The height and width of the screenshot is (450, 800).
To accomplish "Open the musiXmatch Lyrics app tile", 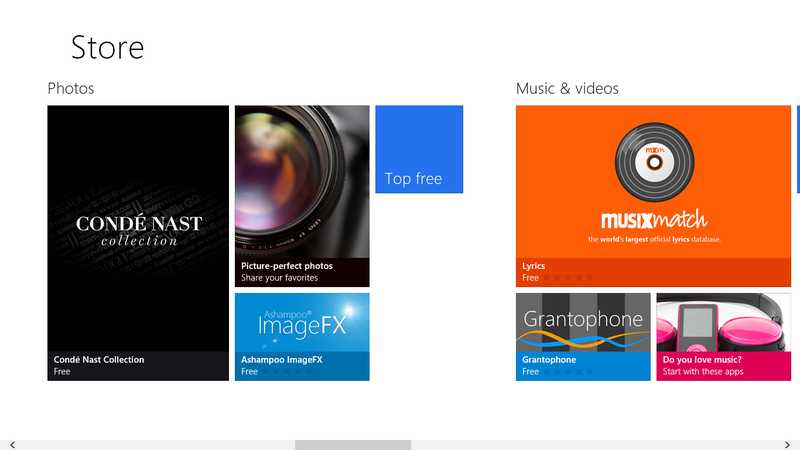I will tap(653, 196).
